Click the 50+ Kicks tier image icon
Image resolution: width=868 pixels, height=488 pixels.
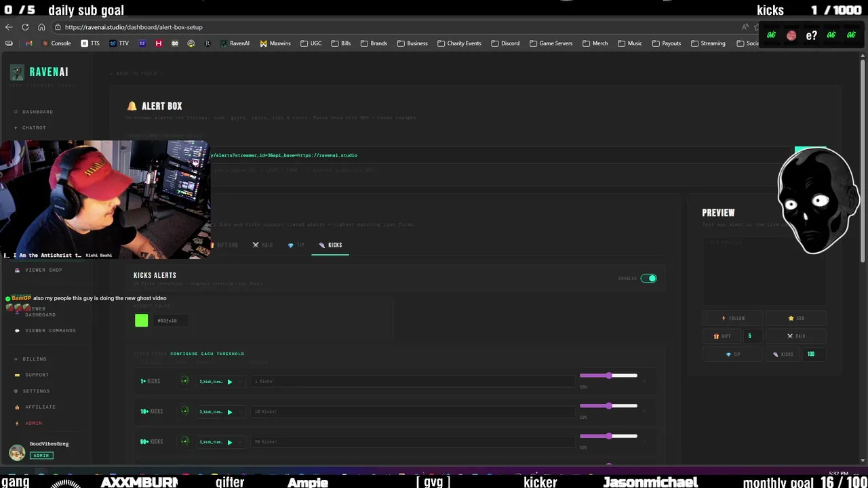pos(184,442)
